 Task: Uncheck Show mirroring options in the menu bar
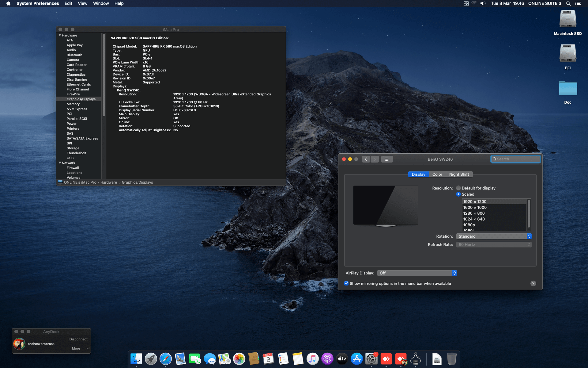[x=346, y=283]
